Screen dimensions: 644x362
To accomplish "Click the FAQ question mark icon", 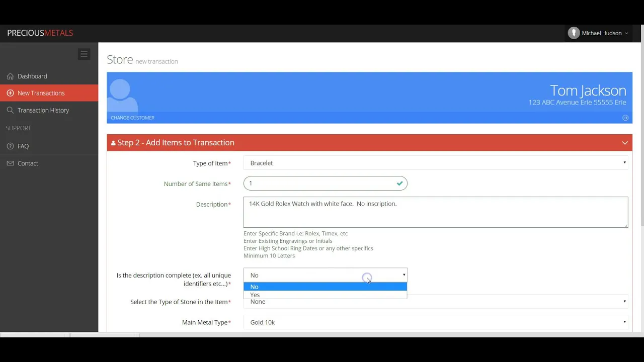I will coord(10,146).
